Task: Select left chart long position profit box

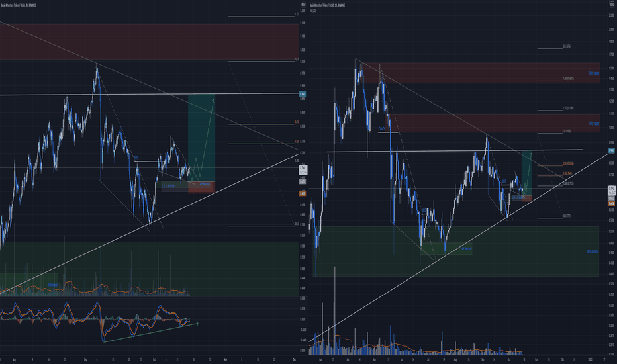Action: [x=201, y=138]
